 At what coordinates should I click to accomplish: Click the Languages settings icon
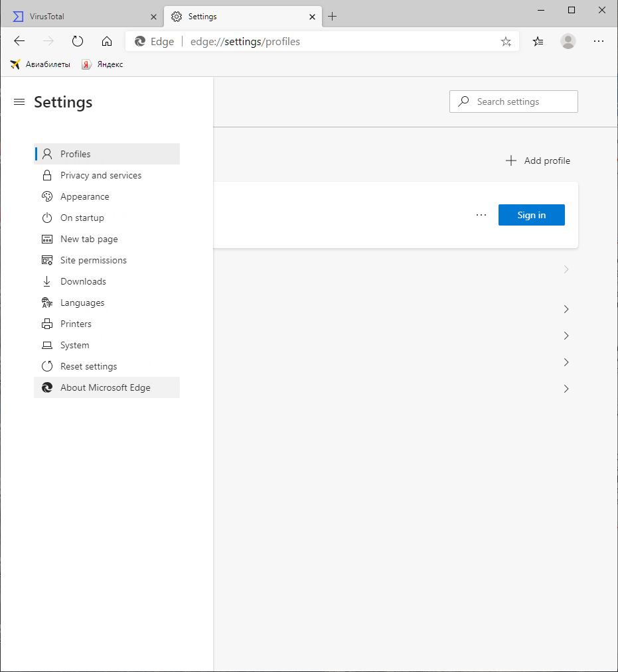(46, 302)
